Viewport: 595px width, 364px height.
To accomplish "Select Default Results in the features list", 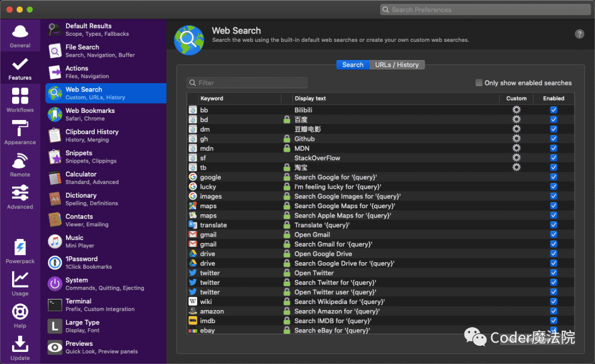I will point(106,30).
